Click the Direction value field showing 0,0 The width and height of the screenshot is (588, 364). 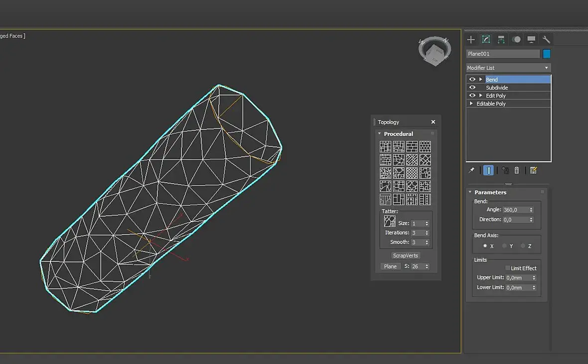pyautogui.click(x=516, y=220)
